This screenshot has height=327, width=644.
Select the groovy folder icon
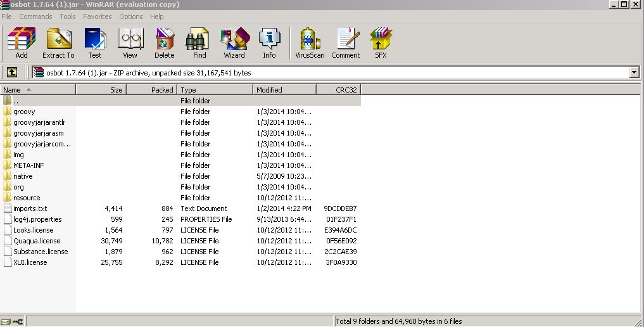pyautogui.click(x=7, y=112)
